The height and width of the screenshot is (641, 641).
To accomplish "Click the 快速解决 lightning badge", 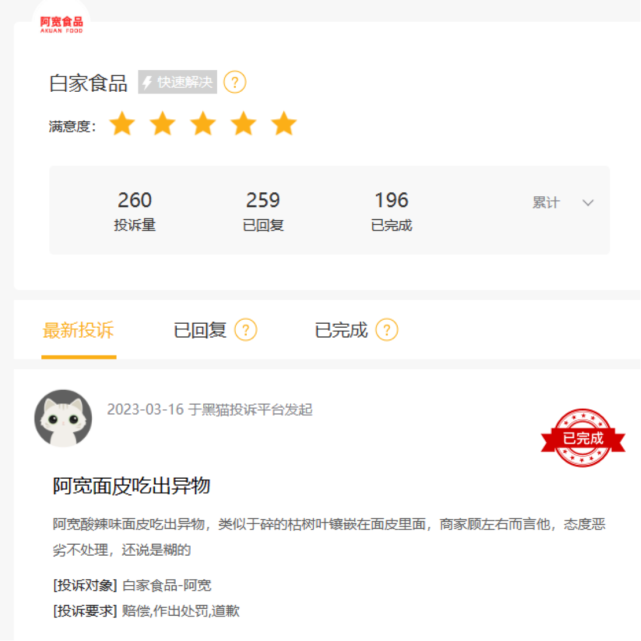I will pyautogui.click(x=177, y=82).
